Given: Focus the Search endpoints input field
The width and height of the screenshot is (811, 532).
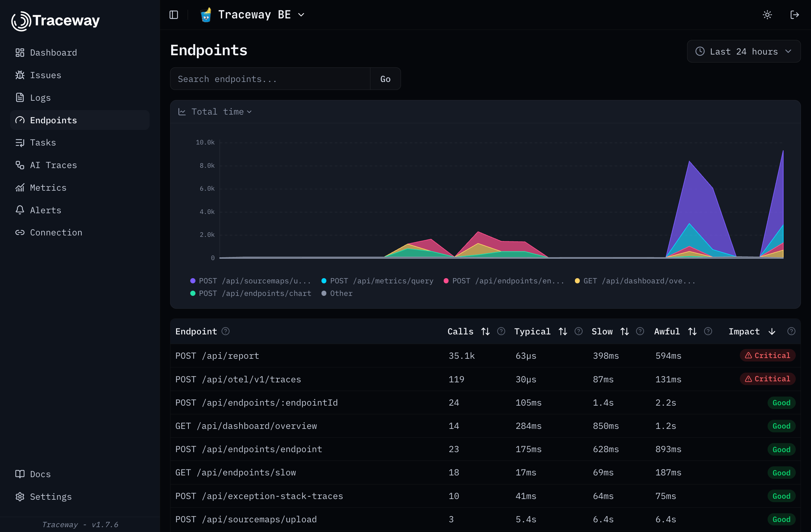Looking at the screenshot, I should click(x=270, y=79).
